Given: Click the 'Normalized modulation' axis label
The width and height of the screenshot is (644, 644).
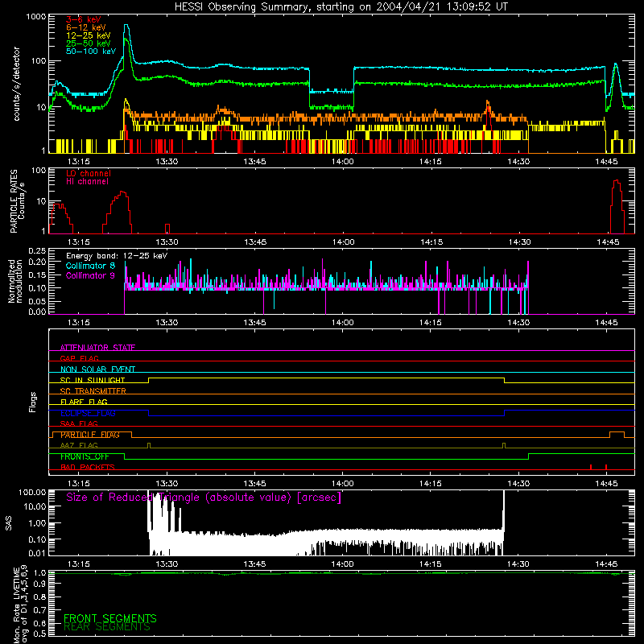Looking at the screenshot, I should [15, 281].
